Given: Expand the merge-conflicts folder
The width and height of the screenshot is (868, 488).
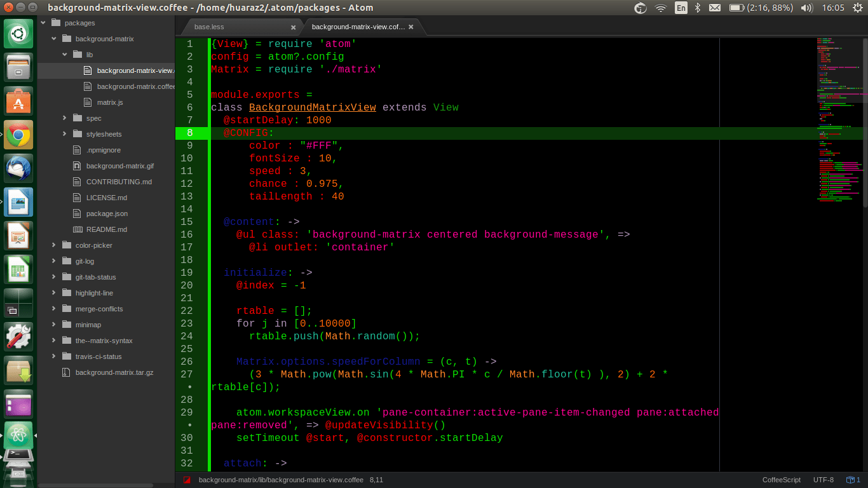Looking at the screenshot, I should [54, 309].
